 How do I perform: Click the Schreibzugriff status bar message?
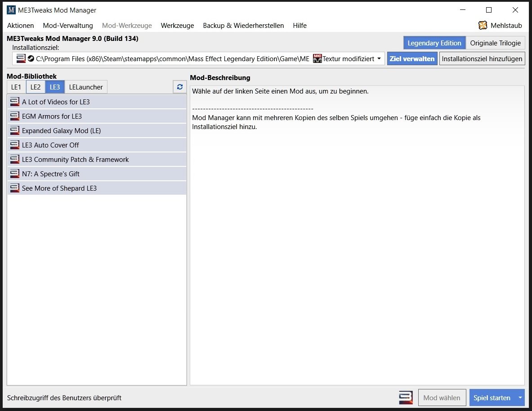(64, 398)
